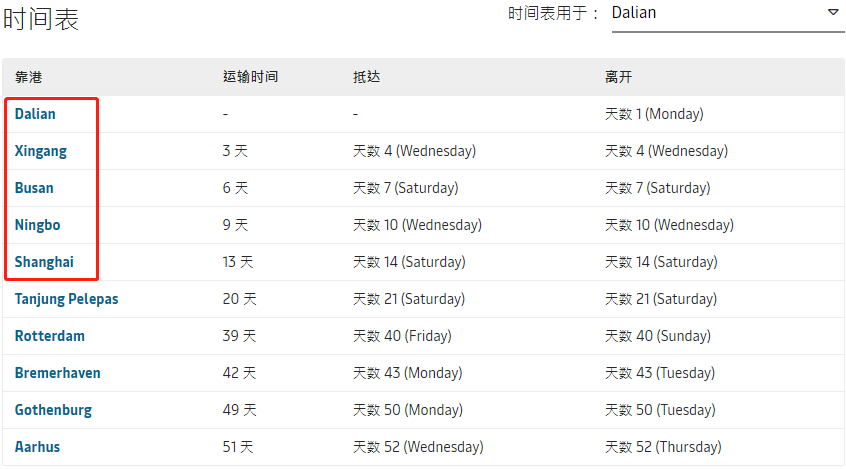Click the 靠港 column header
This screenshot has width=846, height=469.
click(x=28, y=77)
